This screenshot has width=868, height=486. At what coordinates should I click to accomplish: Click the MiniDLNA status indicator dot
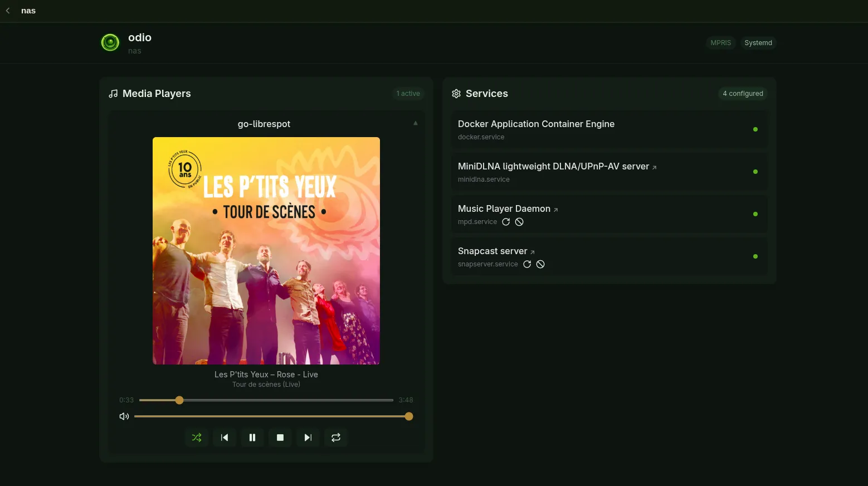[x=755, y=172]
